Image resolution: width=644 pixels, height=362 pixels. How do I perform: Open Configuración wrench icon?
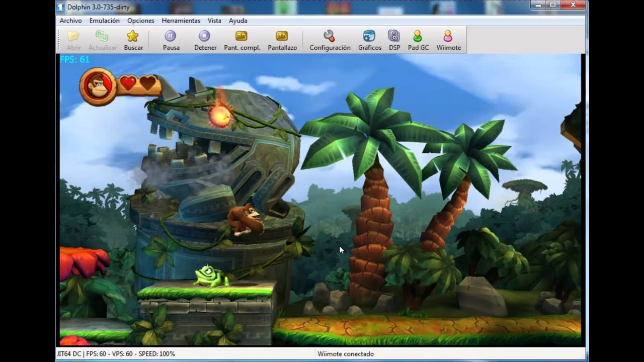[329, 36]
